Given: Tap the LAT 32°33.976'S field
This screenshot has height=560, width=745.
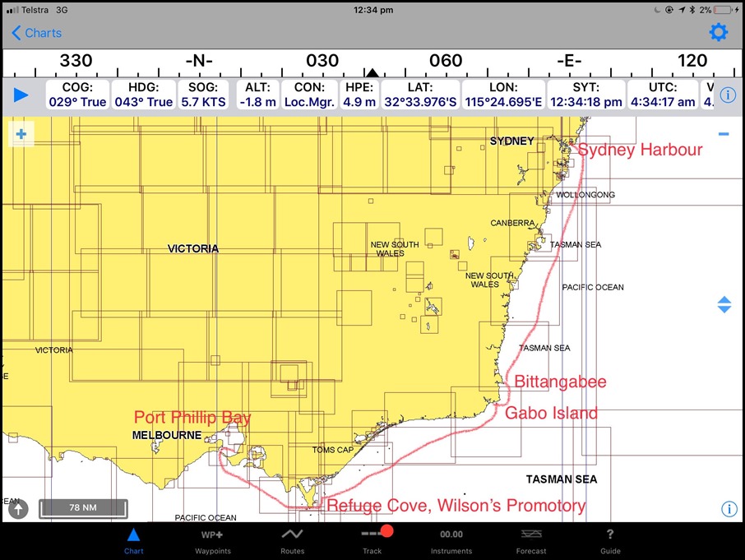Looking at the screenshot, I should coord(420,95).
